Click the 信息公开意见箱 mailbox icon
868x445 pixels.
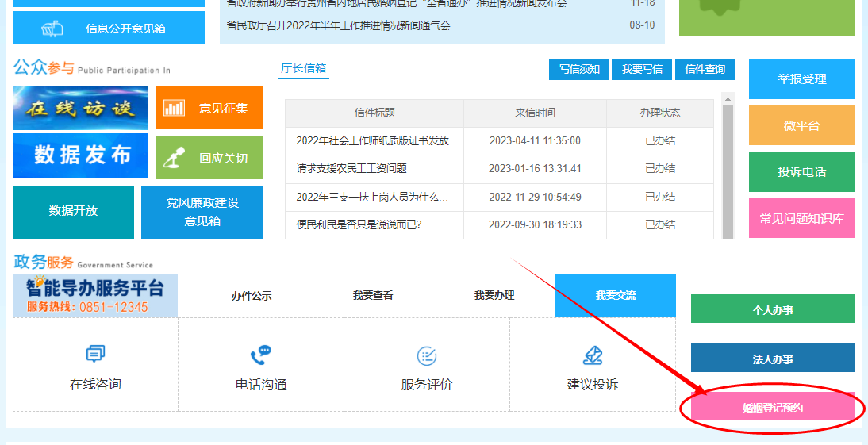tap(52, 29)
